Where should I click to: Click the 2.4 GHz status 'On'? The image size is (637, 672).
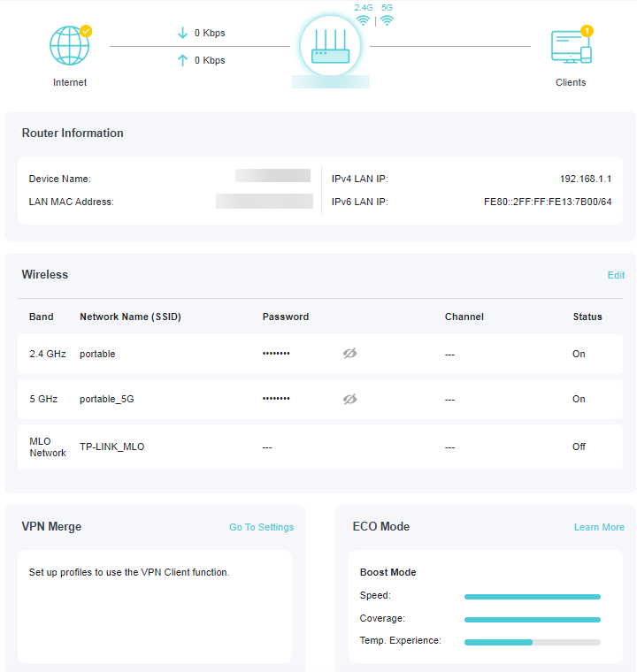[x=579, y=354]
